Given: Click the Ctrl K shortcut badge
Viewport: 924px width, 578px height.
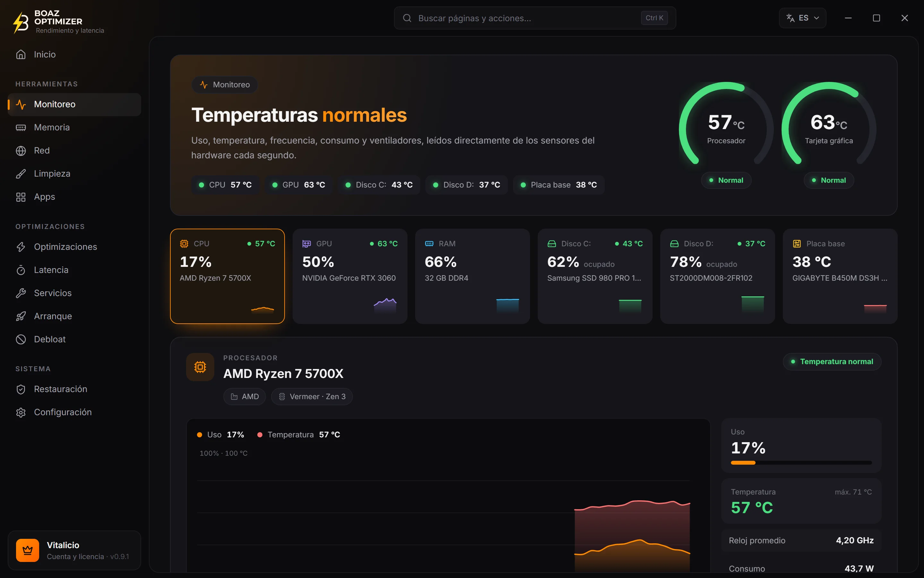Looking at the screenshot, I should (654, 18).
